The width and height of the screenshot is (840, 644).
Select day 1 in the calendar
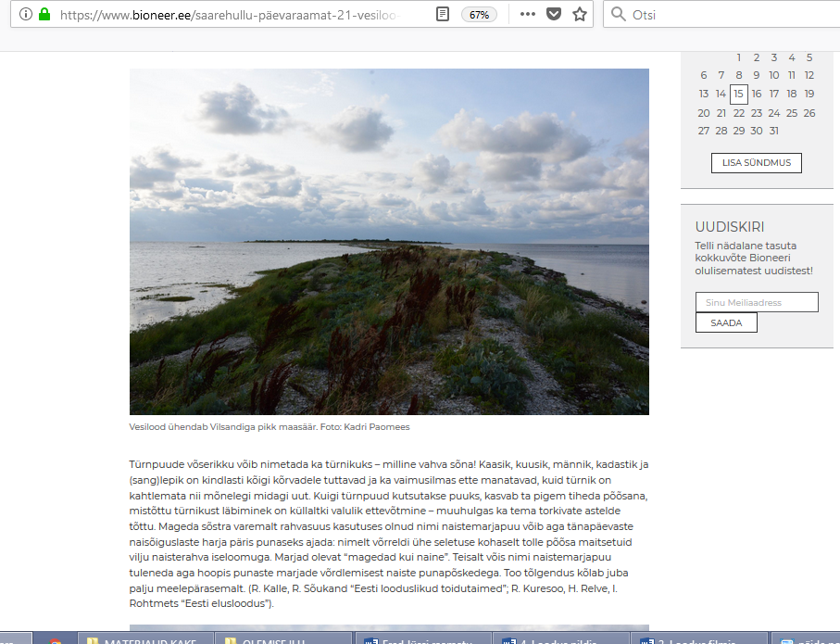(739, 57)
